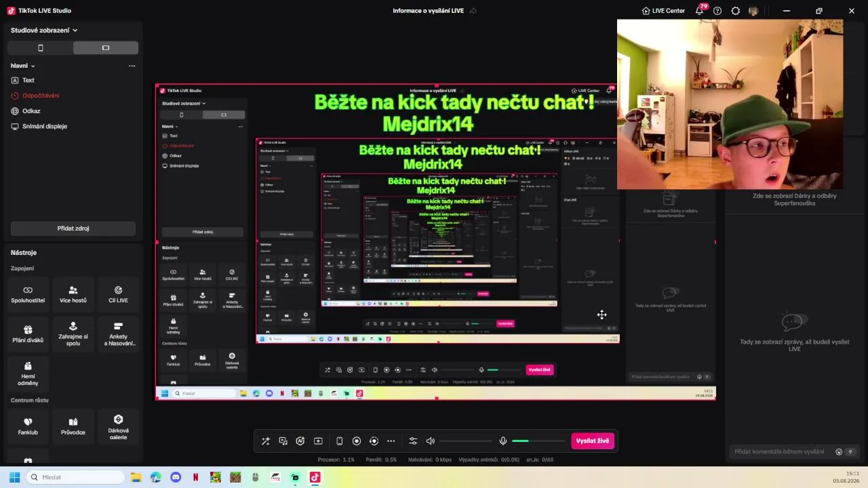Open Netflix from the taskbar
Screen dimensions: 868x488
point(196,477)
